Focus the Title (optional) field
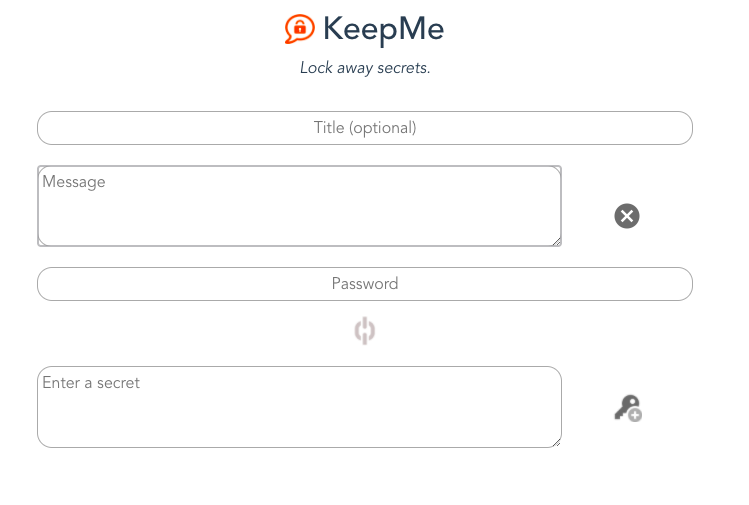The image size is (749, 505). pos(365,128)
